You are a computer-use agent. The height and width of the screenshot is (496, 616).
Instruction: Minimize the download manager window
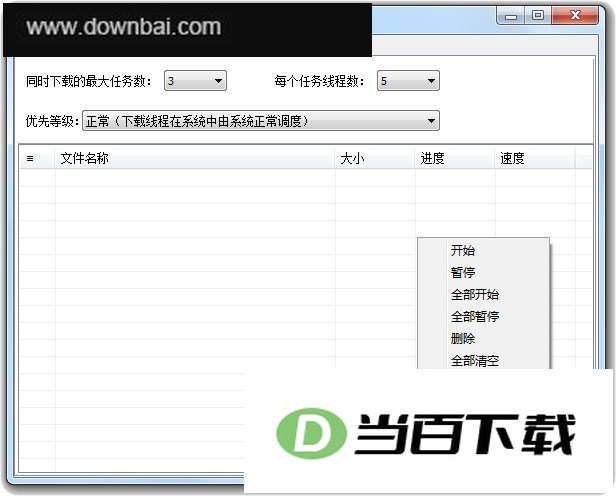click(x=511, y=16)
